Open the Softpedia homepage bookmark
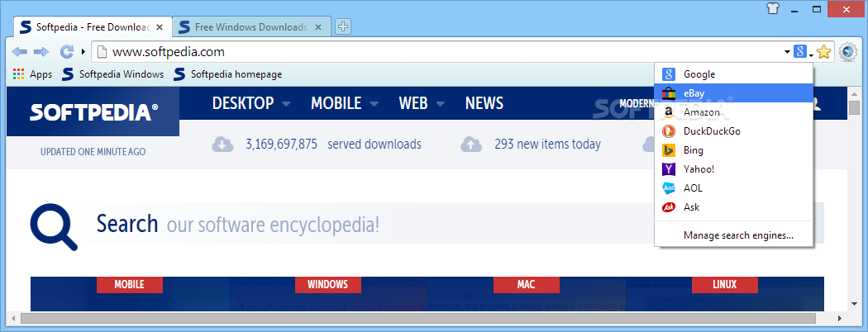 click(228, 74)
